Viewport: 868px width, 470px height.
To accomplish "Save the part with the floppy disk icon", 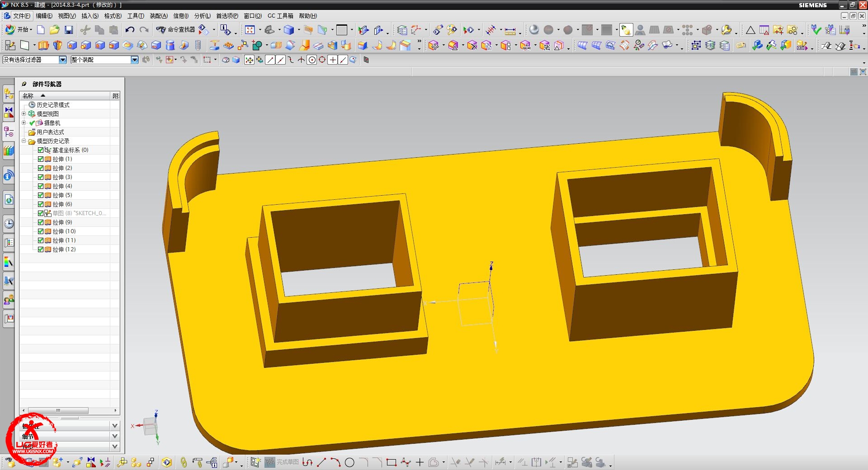I will coord(69,30).
